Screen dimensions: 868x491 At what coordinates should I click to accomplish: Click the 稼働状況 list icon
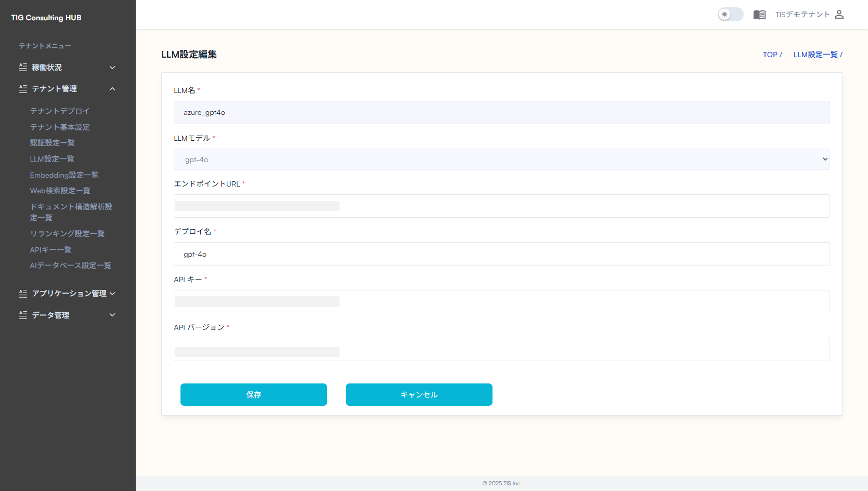click(x=23, y=67)
